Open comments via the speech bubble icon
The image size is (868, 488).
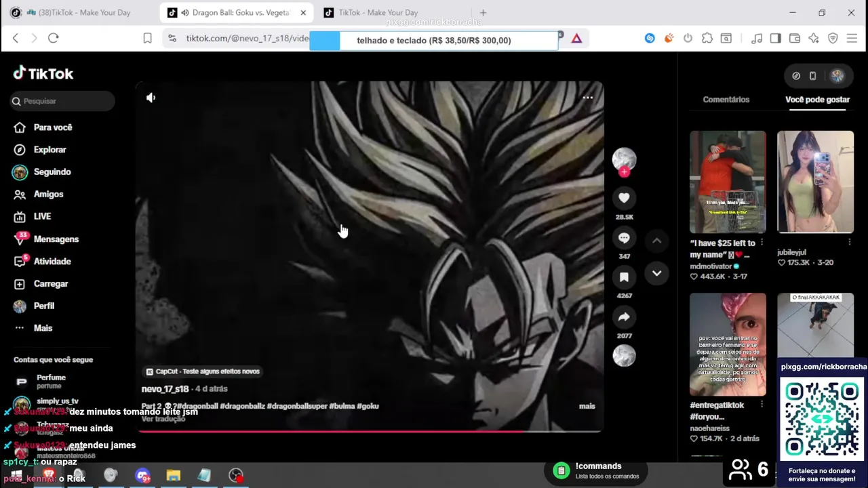click(624, 238)
